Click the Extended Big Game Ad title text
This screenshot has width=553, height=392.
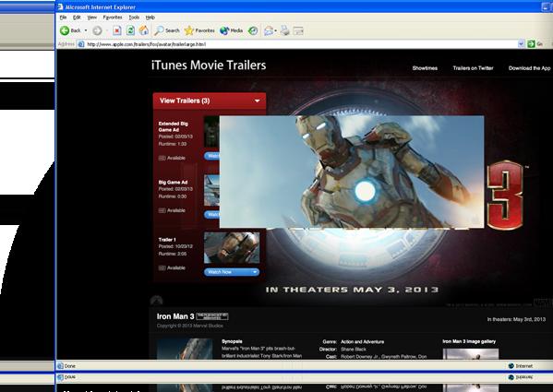(x=174, y=126)
